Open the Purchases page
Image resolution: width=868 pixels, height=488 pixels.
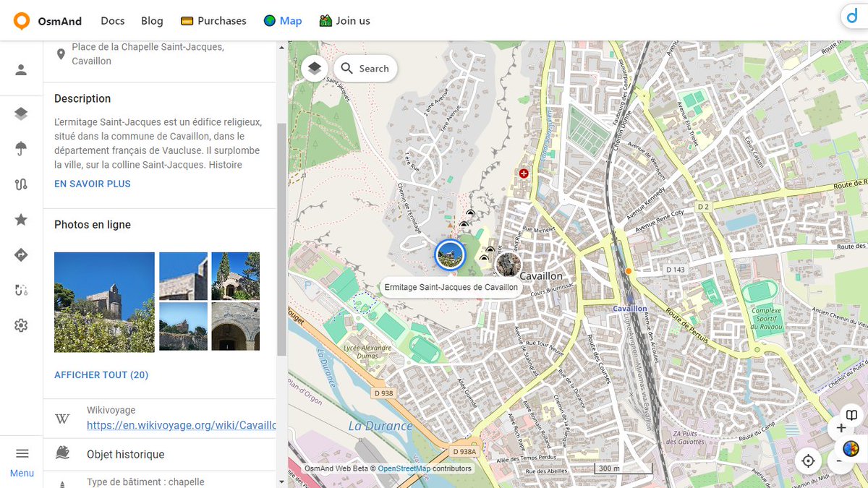tap(213, 20)
